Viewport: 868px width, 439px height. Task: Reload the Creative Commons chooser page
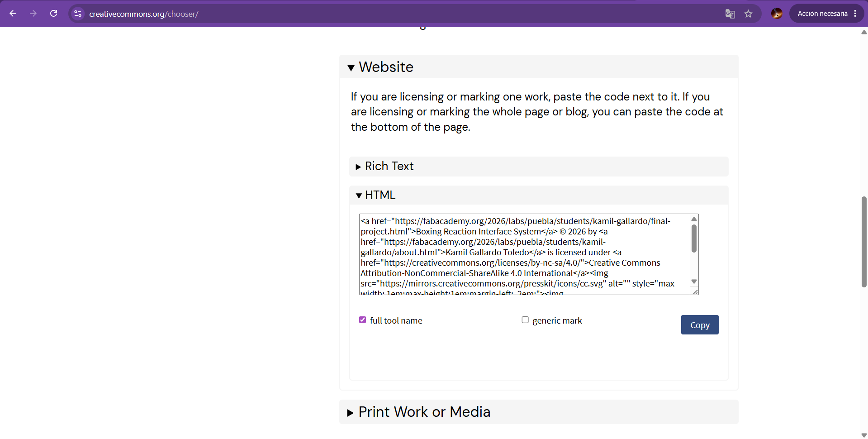[x=53, y=14]
